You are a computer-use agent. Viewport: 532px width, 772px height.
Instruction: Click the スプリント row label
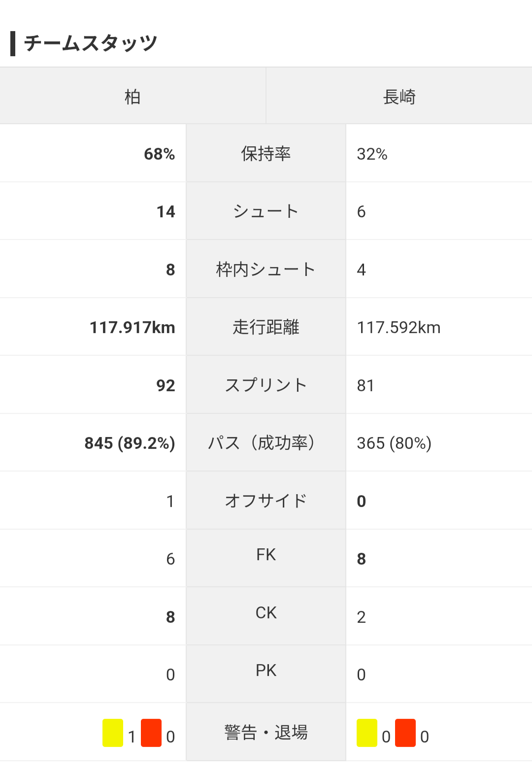(x=266, y=385)
